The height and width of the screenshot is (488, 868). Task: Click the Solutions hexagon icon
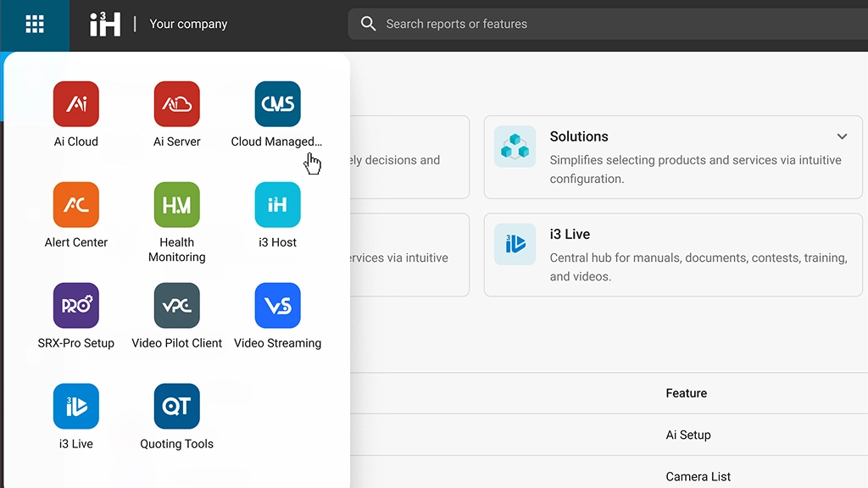click(515, 146)
